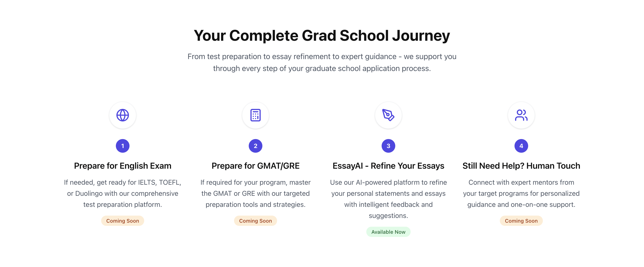This screenshot has width=644, height=267.
Task: Open EssayAI - Refine Your Essays heading
Action: click(388, 166)
